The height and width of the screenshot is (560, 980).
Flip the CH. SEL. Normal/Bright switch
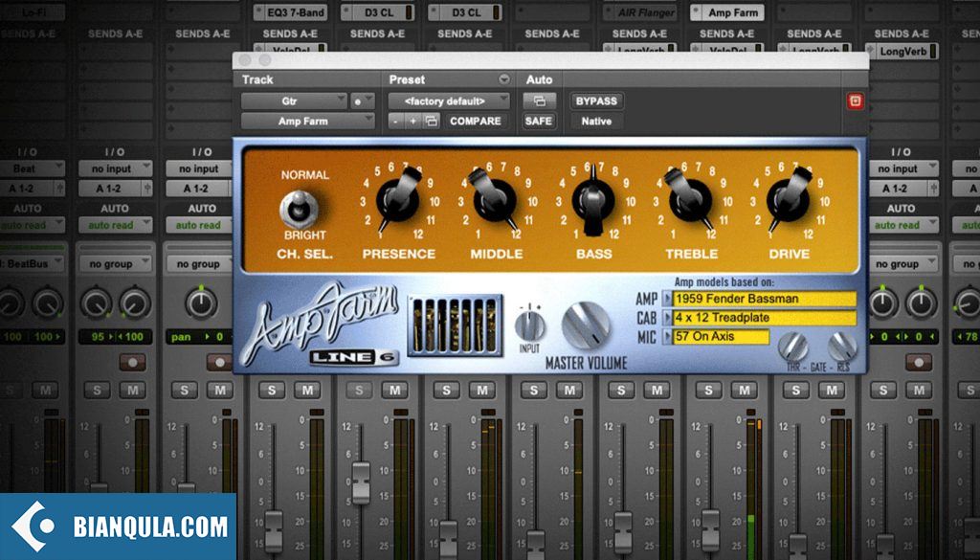click(x=299, y=208)
